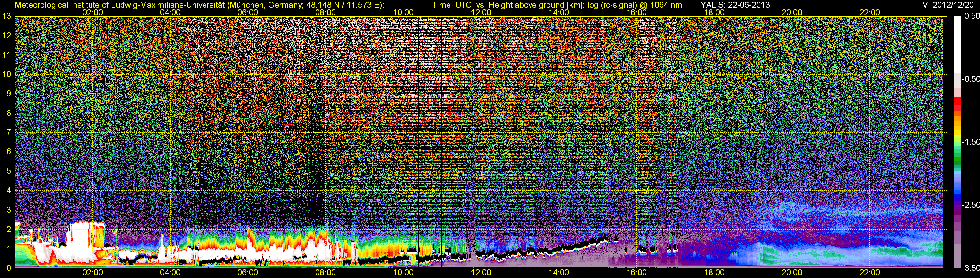Click the 06:00 label on the bottom time axis
The height and width of the screenshot is (278, 980).
point(248,273)
